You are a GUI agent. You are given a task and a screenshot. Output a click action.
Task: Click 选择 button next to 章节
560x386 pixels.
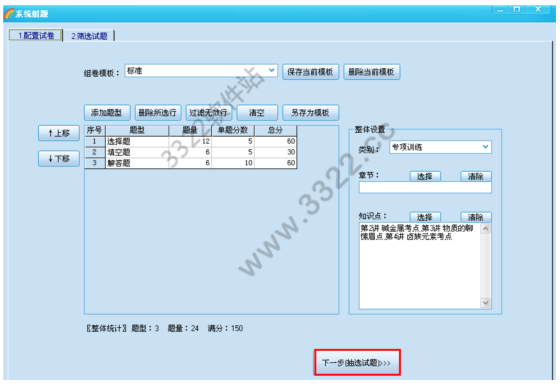pos(425,176)
